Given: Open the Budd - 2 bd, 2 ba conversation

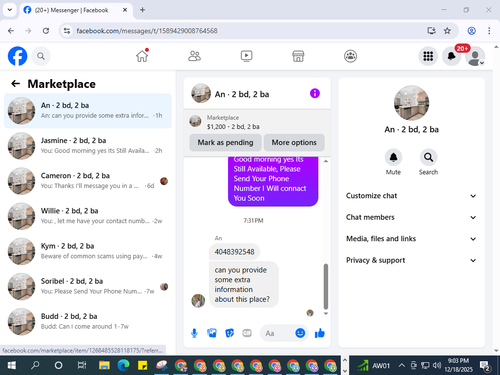Looking at the screenshot, I should click(88, 322).
